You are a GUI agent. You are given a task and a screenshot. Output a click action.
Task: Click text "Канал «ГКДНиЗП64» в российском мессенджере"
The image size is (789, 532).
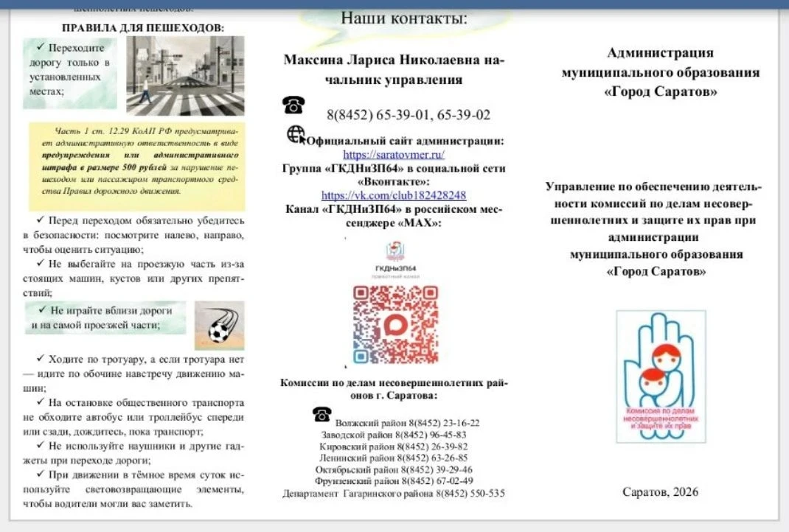[x=394, y=216]
